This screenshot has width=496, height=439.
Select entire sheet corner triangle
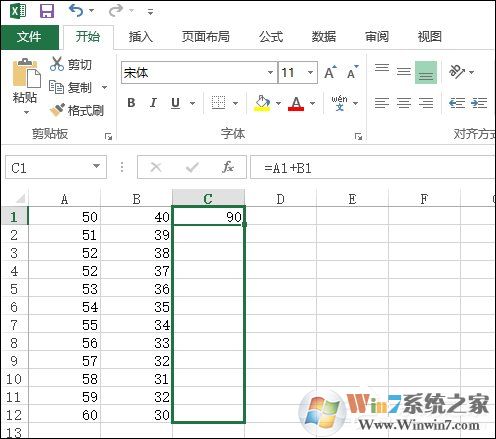pyautogui.click(x=20, y=198)
